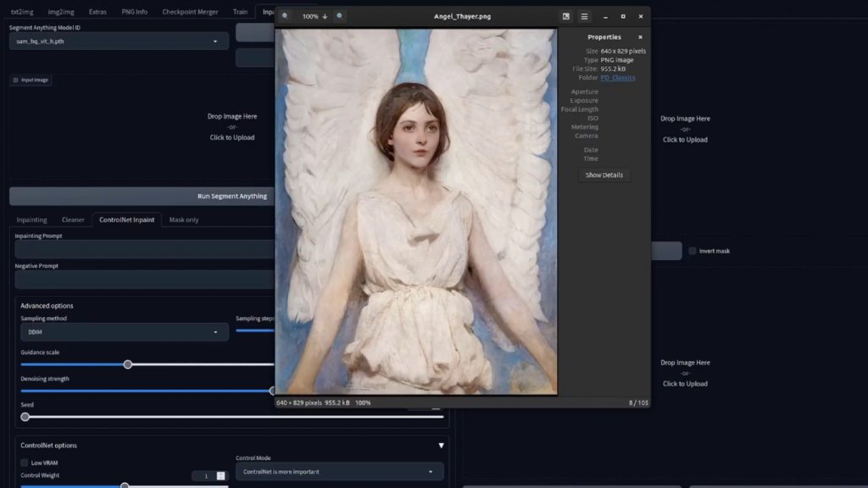Click the Guidance scale slider handle
Screen dimensions: 868x488
pos(128,364)
